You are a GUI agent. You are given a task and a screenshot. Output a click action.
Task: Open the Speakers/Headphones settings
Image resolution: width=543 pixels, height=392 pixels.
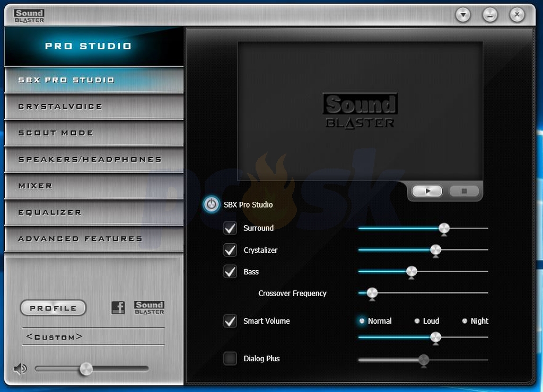pos(94,159)
